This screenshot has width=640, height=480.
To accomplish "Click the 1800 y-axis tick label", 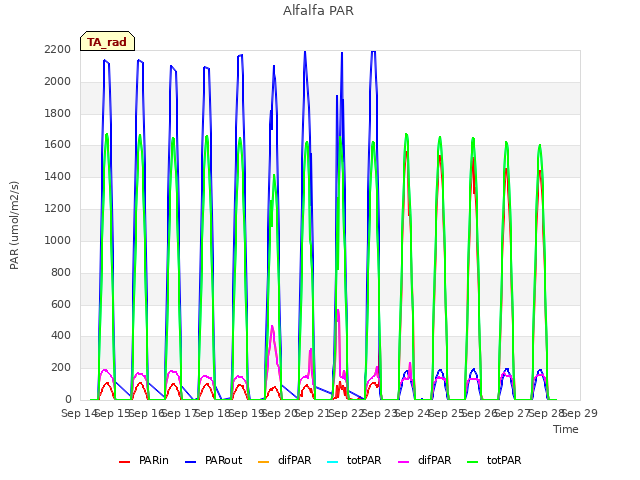I will coord(58,113).
